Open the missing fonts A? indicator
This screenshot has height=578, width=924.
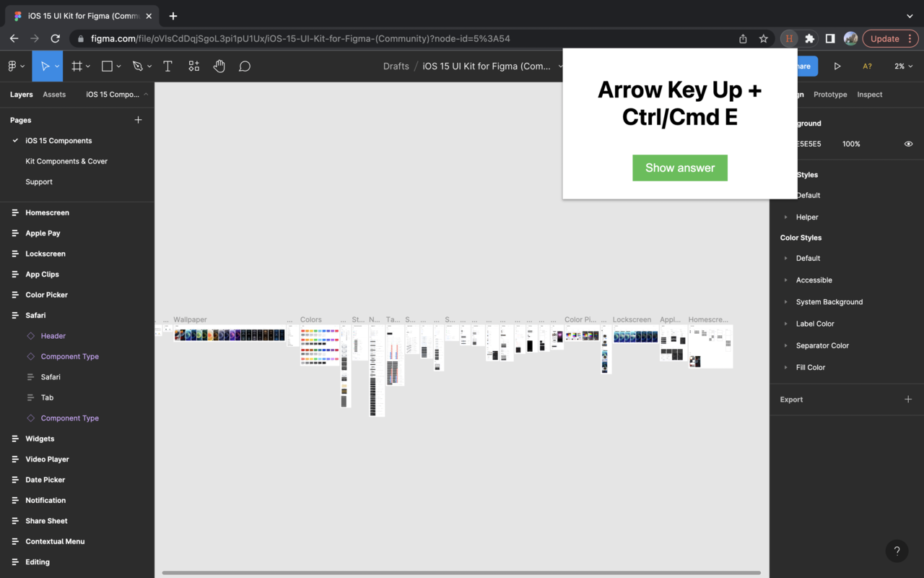pyautogui.click(x=867, y=66)
